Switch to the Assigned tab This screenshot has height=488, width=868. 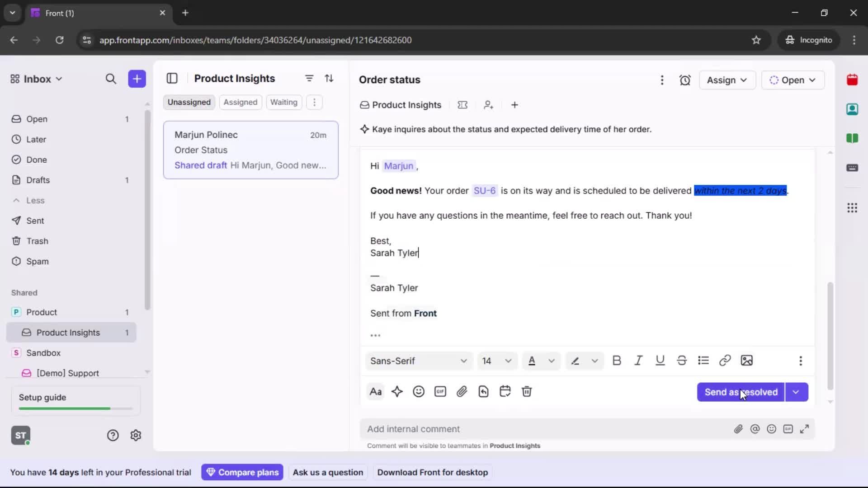[241, 102]
